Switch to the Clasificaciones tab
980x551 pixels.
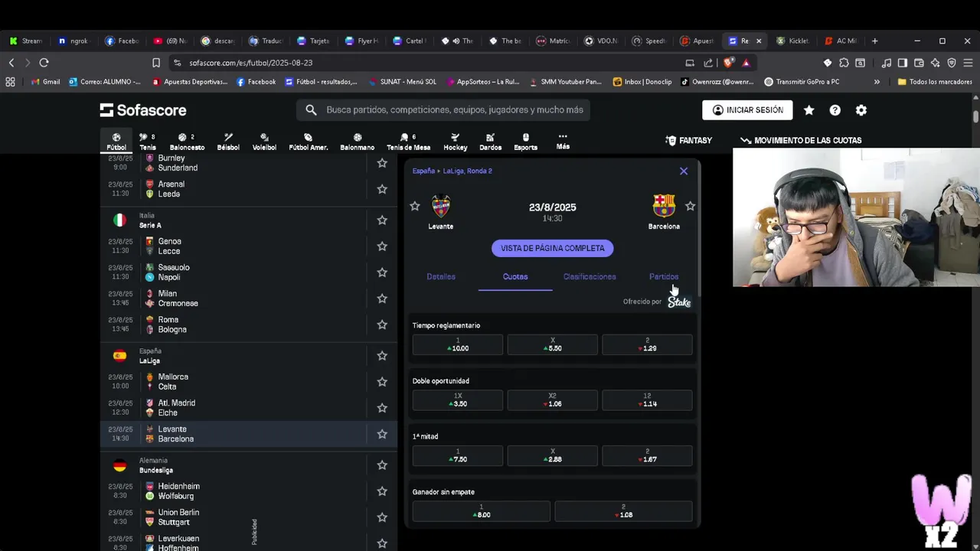590,276
